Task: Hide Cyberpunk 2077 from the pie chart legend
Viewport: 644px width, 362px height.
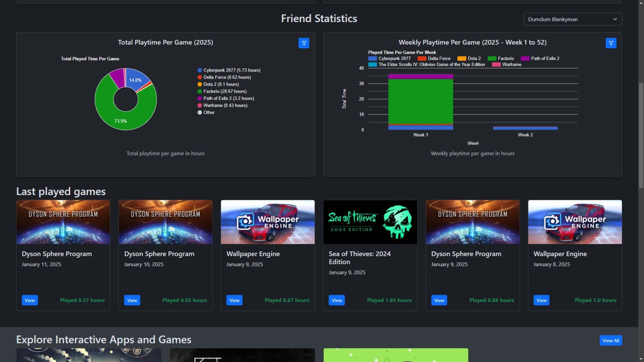Action: tap(200, 70)
